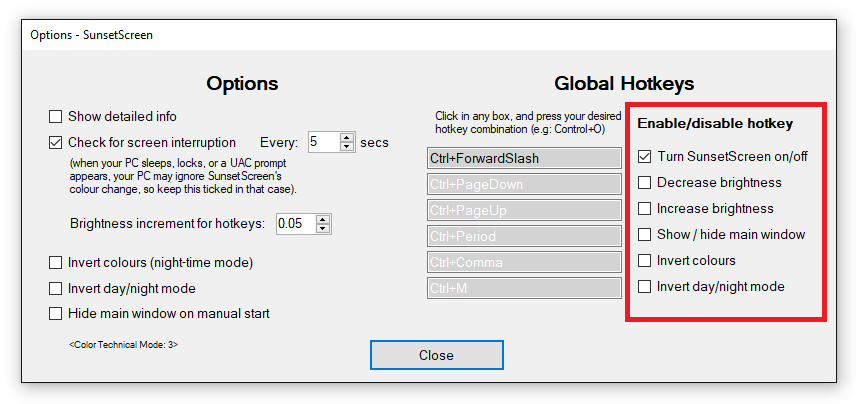The image size is (864, 404).
Task: Click the Close button
Action: [x=436, y=355]
